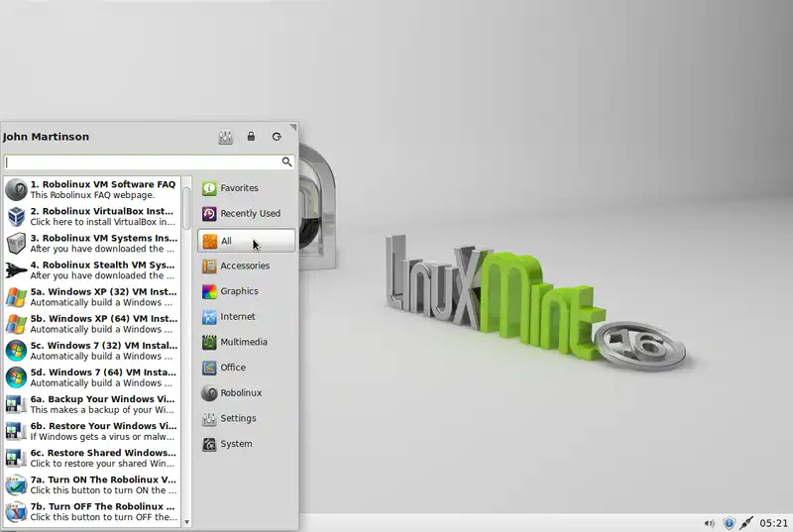Click the scrollbar thumb in the application list

click(x=186, y=208)
